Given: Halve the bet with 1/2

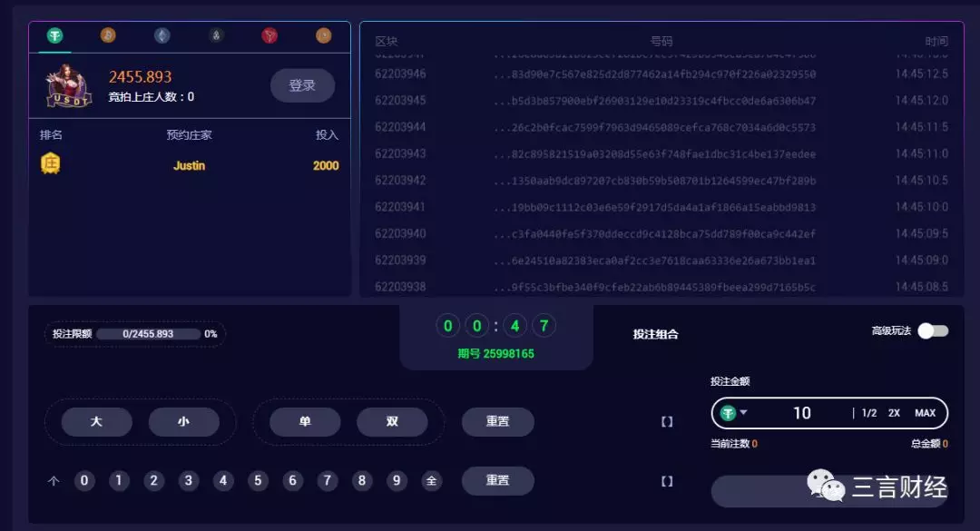Looking at the screenshot, I should (x=869, y=413).
